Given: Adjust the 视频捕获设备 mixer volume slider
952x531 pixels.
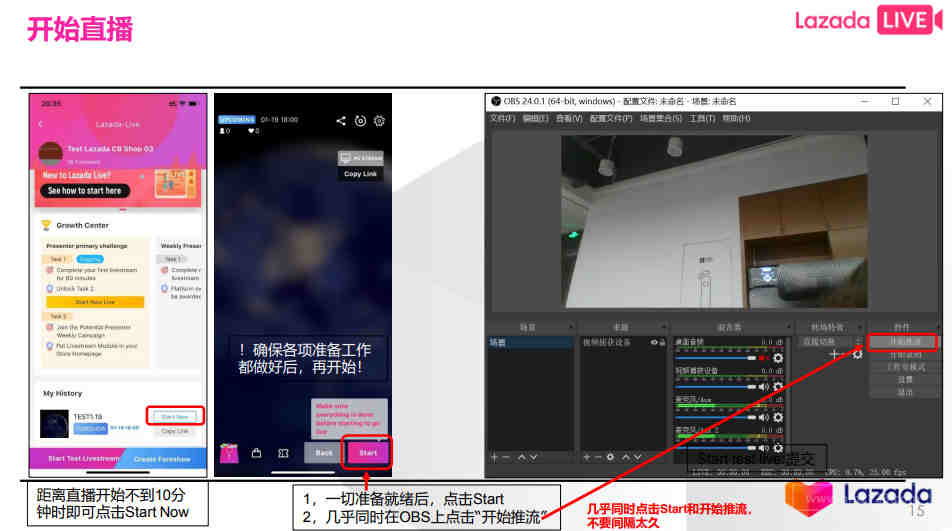Looking at the screenshot, I should click(715, 387).
